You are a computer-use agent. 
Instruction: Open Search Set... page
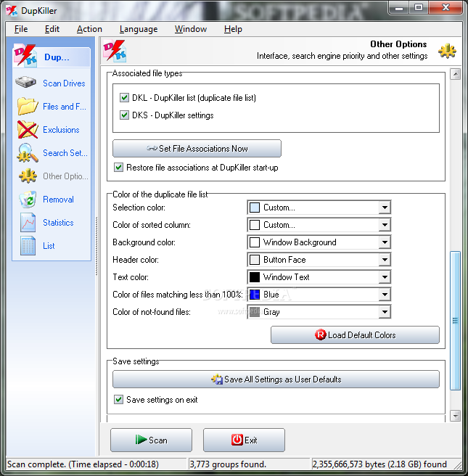coord(65,153)
